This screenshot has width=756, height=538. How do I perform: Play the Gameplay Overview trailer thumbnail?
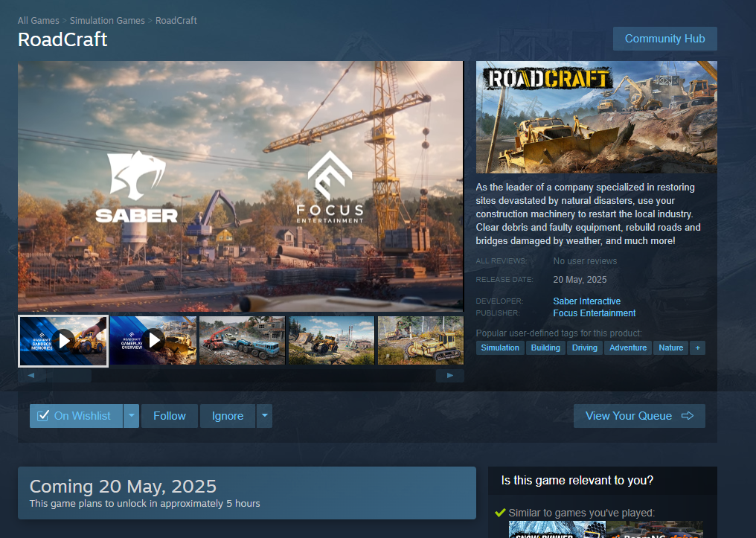153,340
